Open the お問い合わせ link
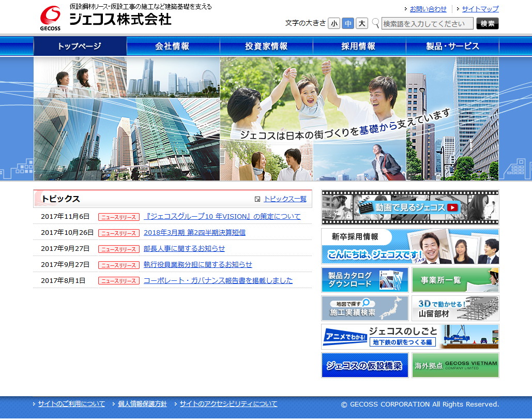The height and width of the screenshot is (420, 532). pos(428,9)
